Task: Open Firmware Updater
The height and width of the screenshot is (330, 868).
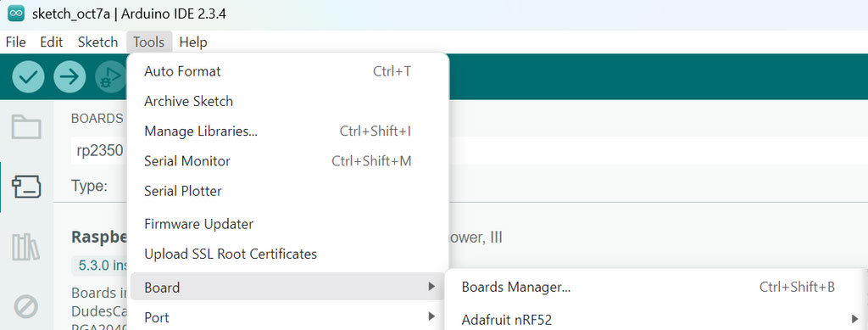Action: [288, 224]
